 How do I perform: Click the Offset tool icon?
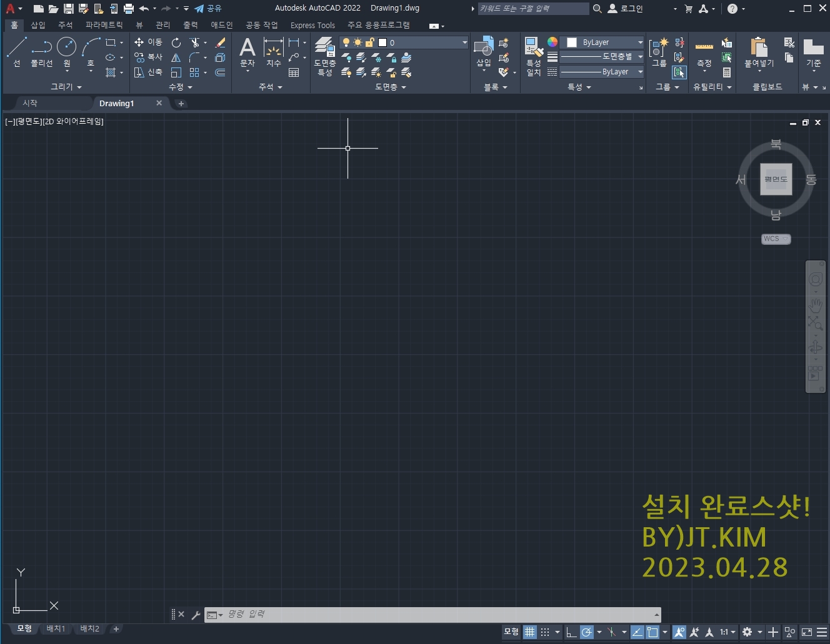[x=220, y=72]
